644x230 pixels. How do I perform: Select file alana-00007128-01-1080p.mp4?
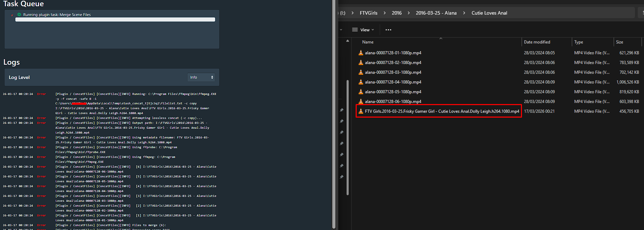[393, 53]
